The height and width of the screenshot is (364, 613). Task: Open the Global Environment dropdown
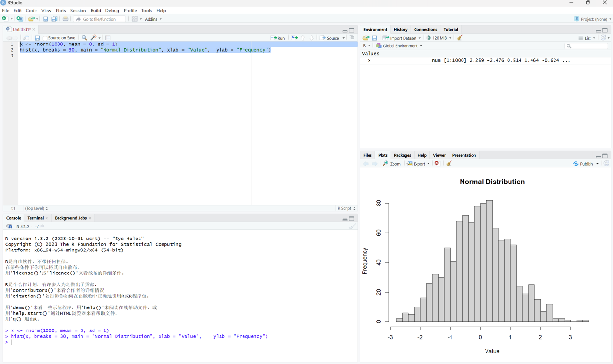point(399,46)
